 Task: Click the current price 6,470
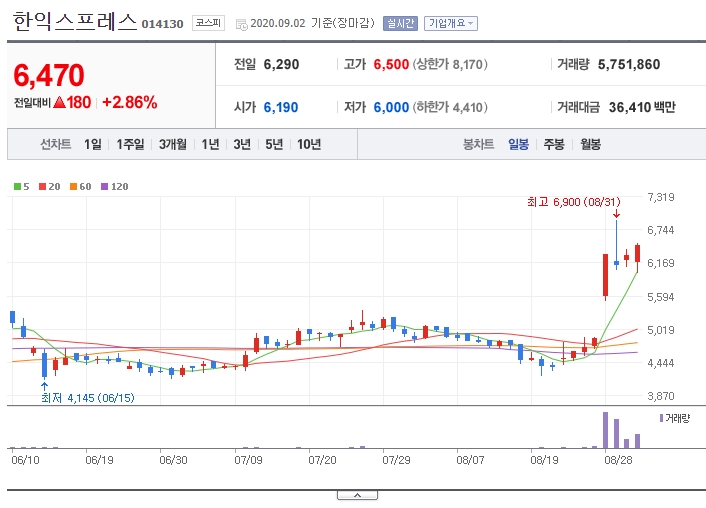[x=49, y=75]
